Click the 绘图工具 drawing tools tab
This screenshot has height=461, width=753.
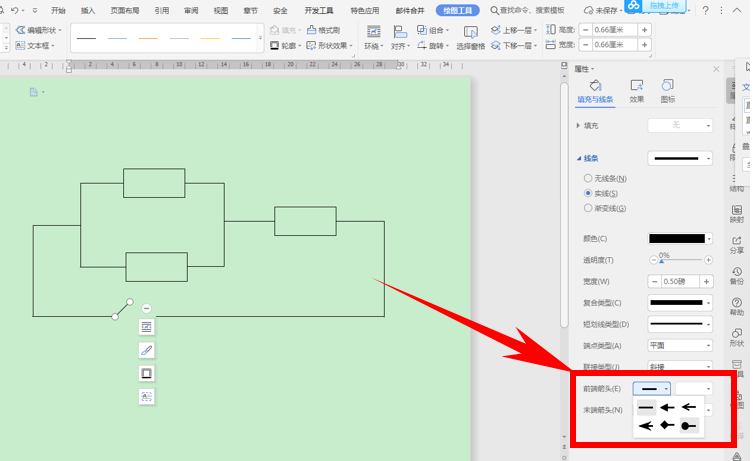pyautogui.click(x=457, y=10)
